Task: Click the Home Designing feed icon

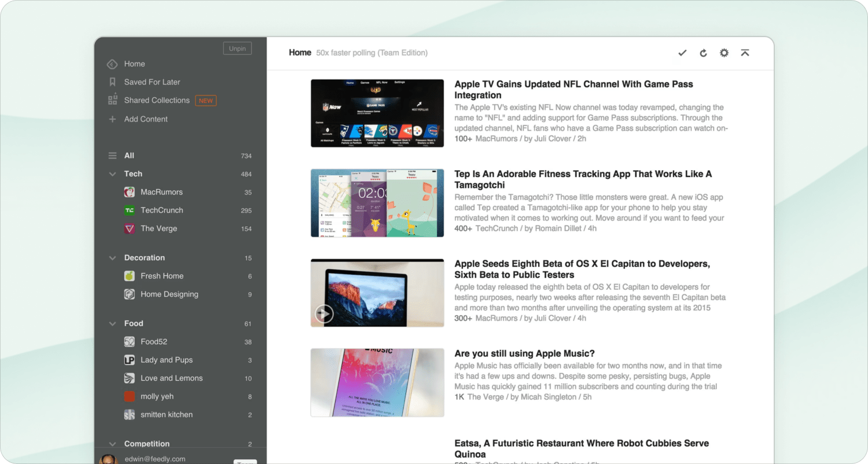Action: (x=130, y=294)
